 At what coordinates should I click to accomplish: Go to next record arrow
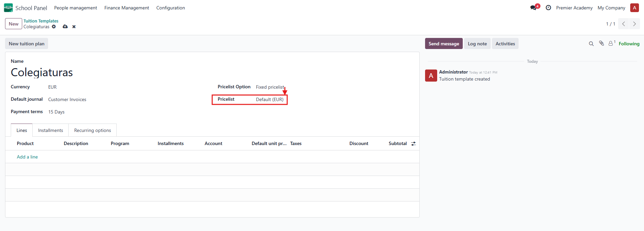pos(634,24)
